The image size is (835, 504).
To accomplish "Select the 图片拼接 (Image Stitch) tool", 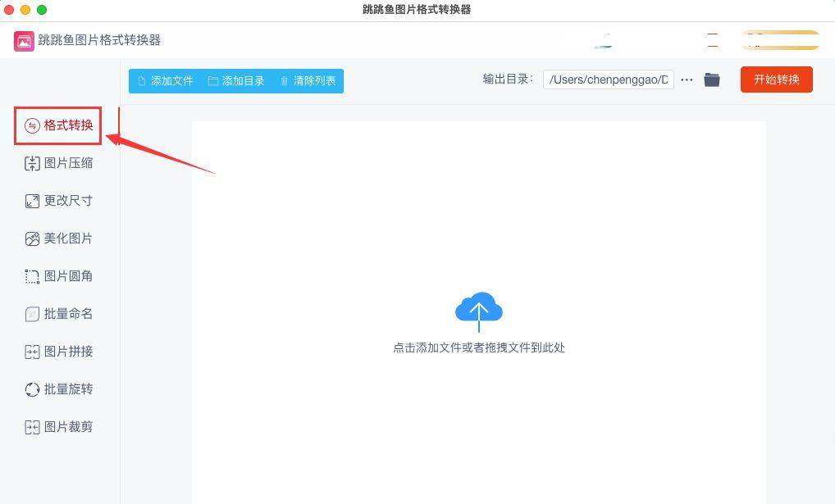I will coord(57,352).
